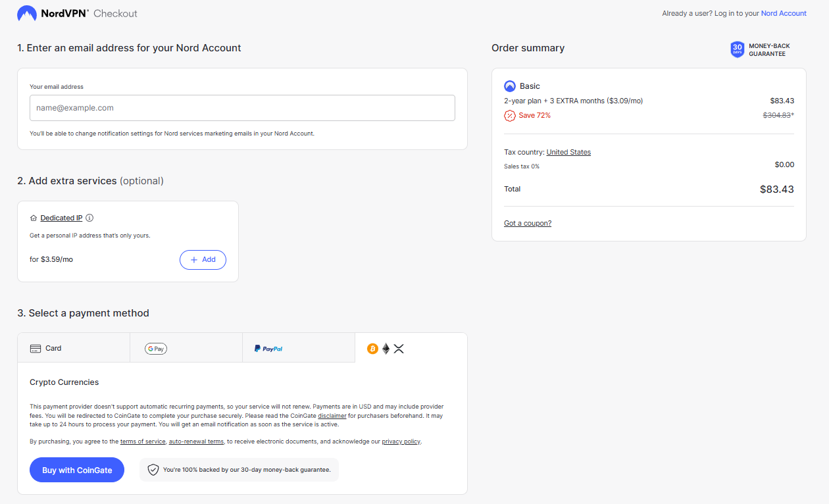Open the Nord Account login link
The image size is (829, 504).
pyautogui.click(x=784, y=13)
